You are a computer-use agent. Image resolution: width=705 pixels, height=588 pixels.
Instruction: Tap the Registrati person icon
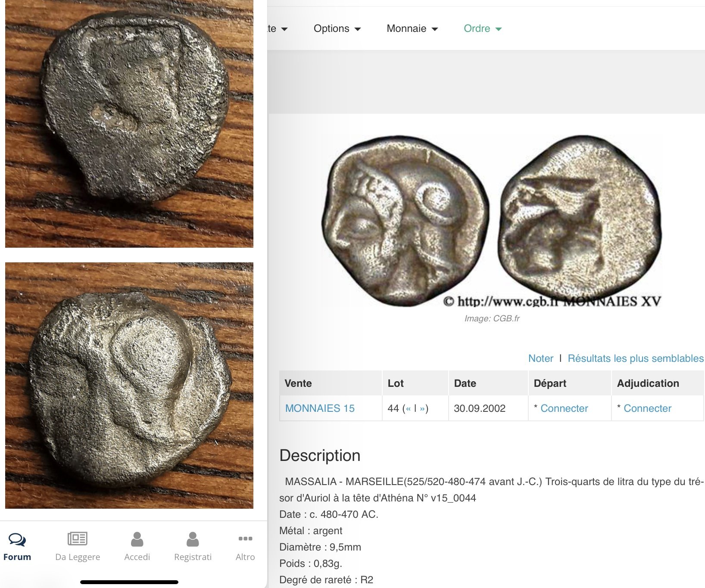coord(193,539)
